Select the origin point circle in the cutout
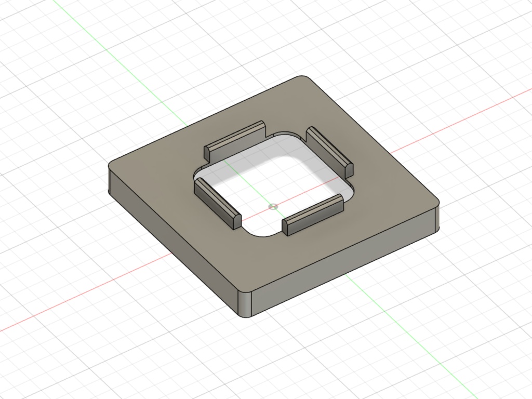The width and height of the screenshot is (532, 399). 273,207
